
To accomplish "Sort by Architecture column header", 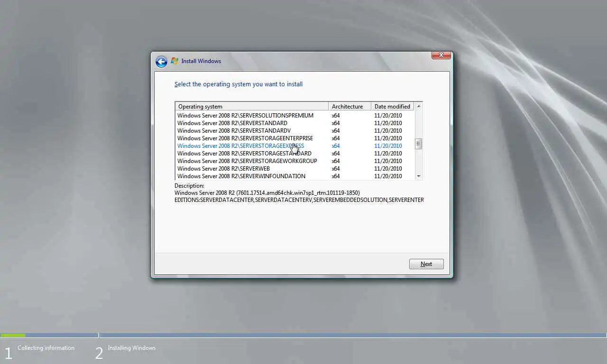I will tap(349, 107).
